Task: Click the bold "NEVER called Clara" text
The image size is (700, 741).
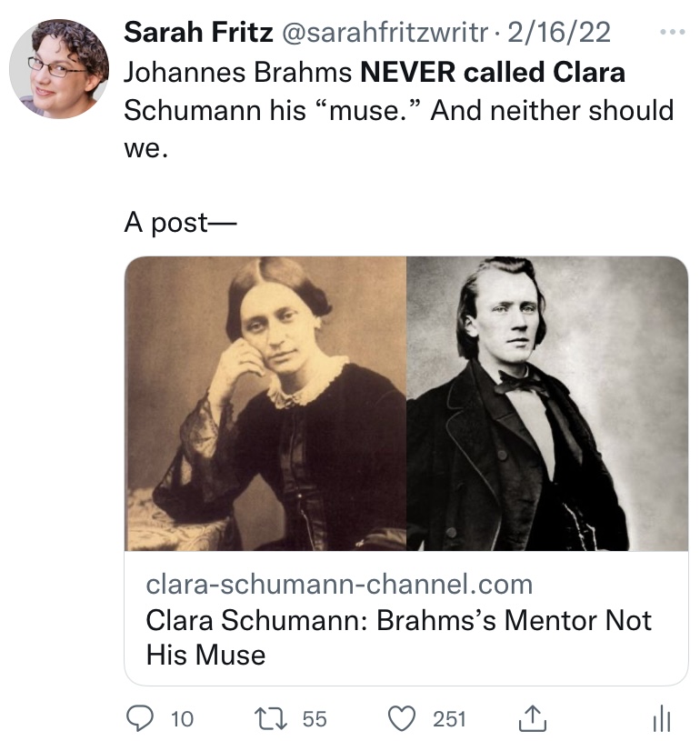Action: click(x=493, y=72)
